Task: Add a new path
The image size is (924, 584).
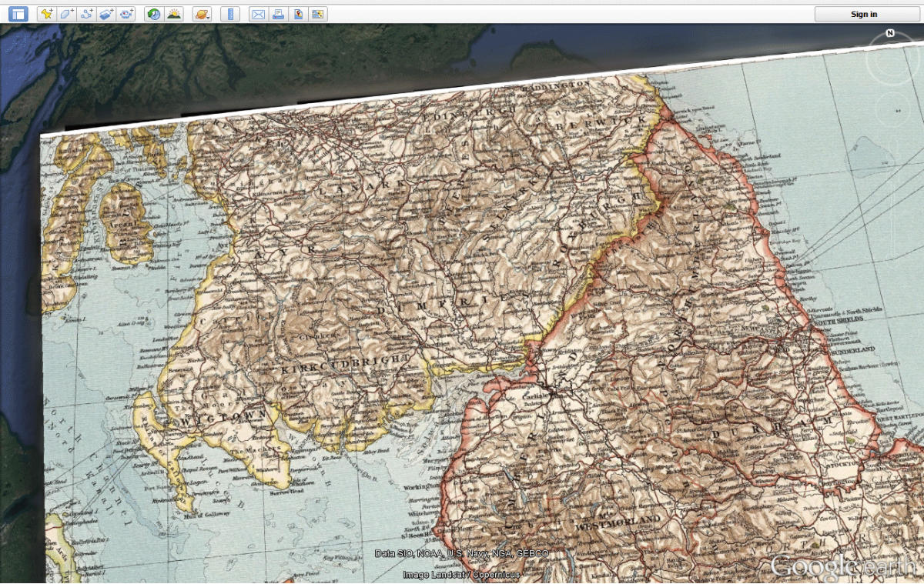Action: 87,14
